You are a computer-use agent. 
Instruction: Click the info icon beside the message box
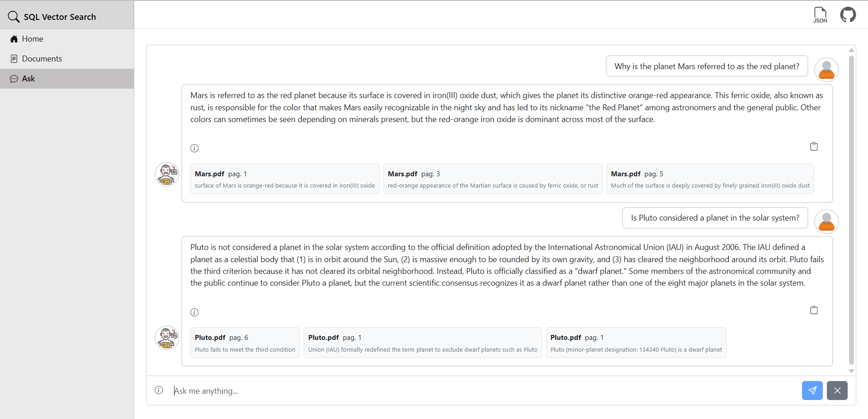coord(159,390)
